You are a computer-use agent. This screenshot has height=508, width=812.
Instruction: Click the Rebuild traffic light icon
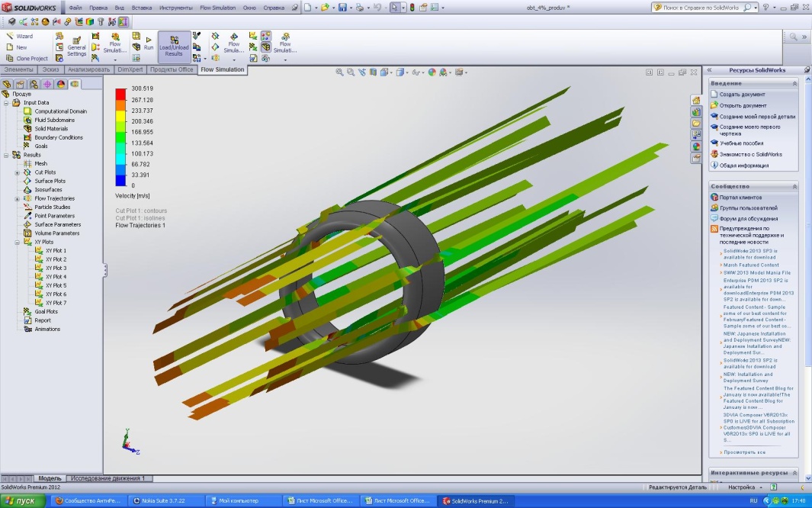click(x=412, y=8)
